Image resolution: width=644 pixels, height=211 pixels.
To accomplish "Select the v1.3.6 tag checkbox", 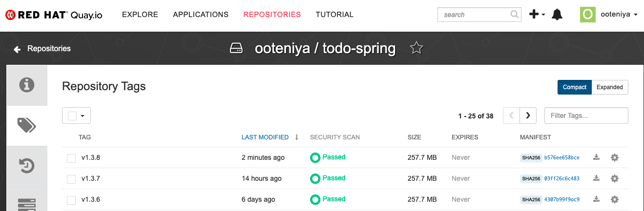I will (x=71, y=200).
